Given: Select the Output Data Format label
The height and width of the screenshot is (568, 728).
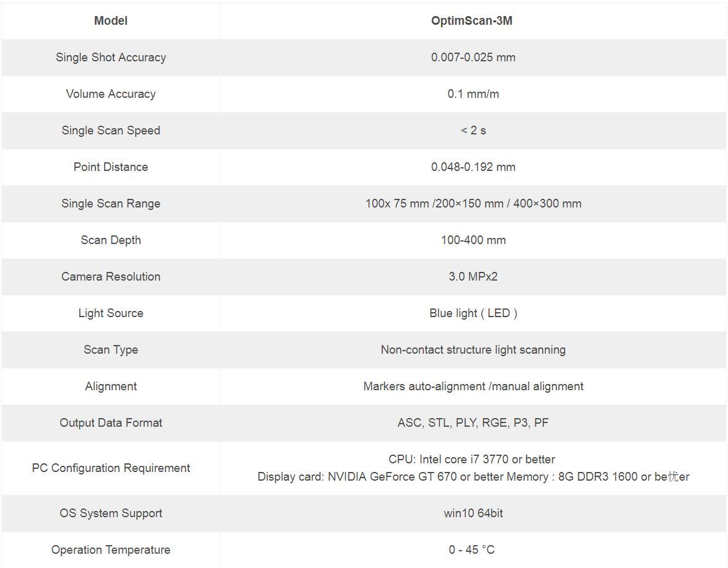Looking at the screenshot, I should click(110, 423).
